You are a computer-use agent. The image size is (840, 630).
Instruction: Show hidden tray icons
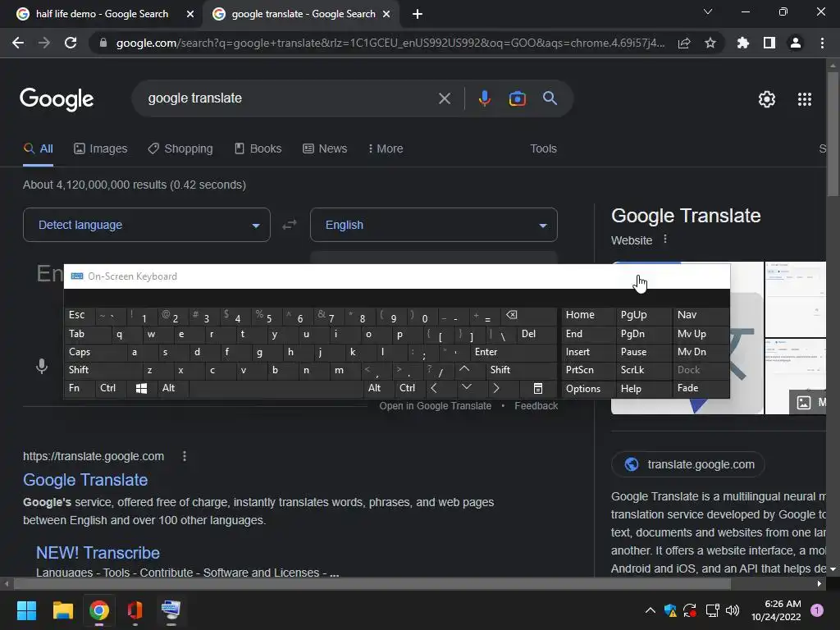click(x=650, y=610)
